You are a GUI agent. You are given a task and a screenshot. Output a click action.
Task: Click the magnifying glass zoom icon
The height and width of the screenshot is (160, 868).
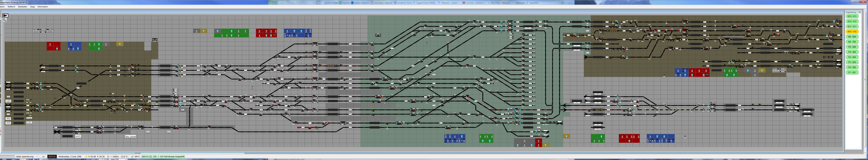point(5,20)
